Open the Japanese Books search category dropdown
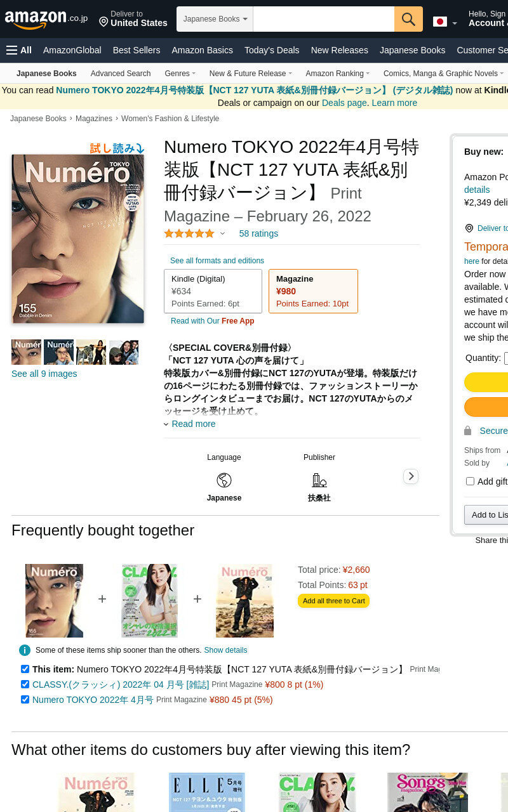Screen dimensions: 508x812 tap(215, 19)
